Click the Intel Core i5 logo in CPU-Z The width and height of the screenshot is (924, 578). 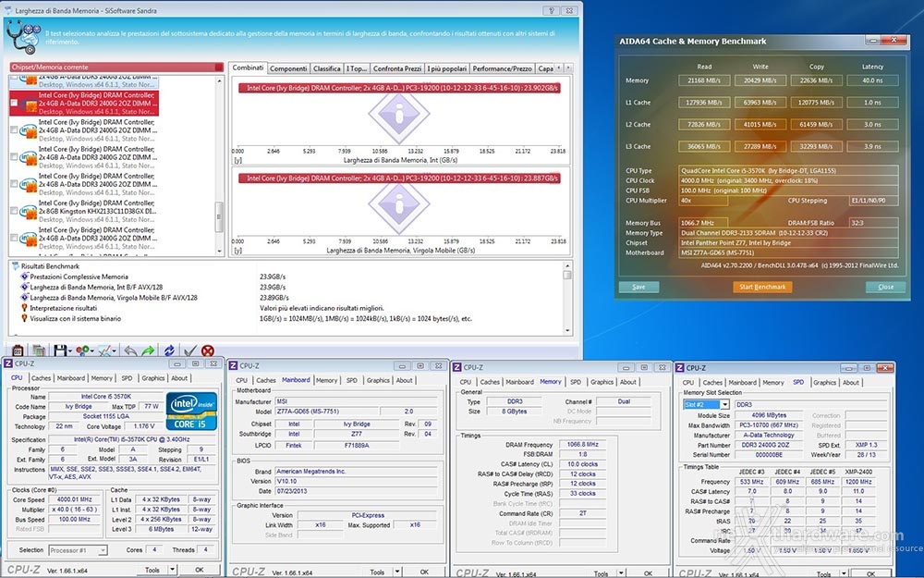[191, 412]
